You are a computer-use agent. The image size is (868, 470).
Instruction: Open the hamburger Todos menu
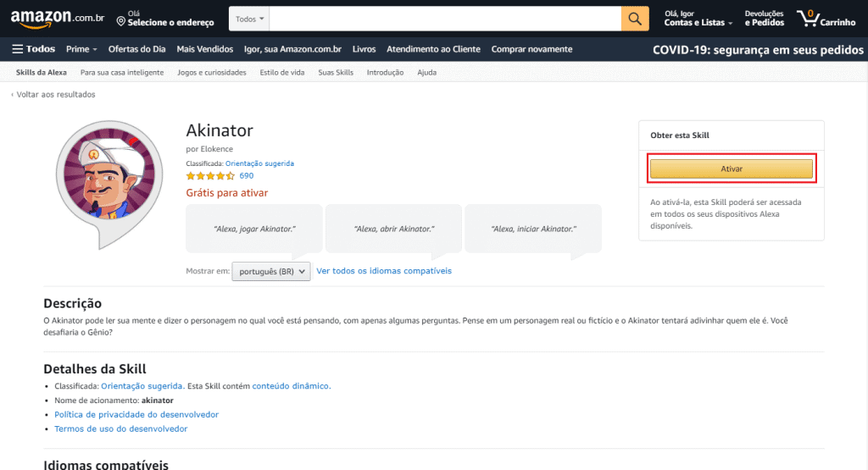(x=33, y=49)
